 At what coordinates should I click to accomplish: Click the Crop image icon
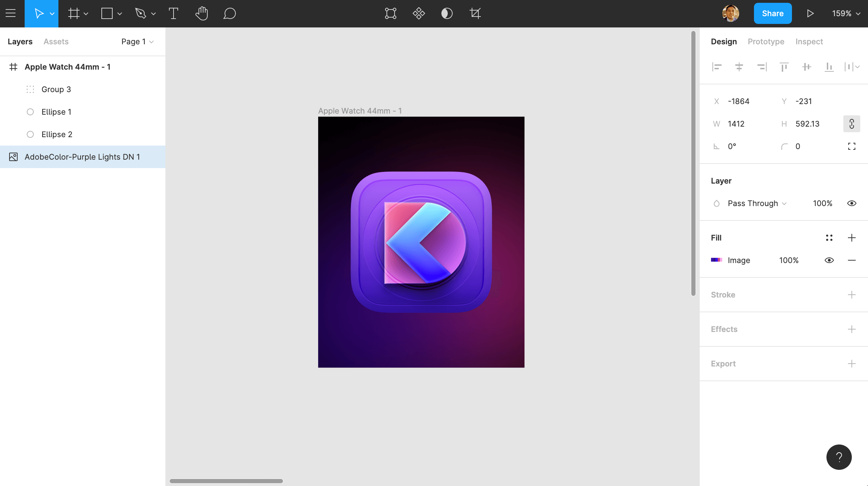click(x=475, y=14)
